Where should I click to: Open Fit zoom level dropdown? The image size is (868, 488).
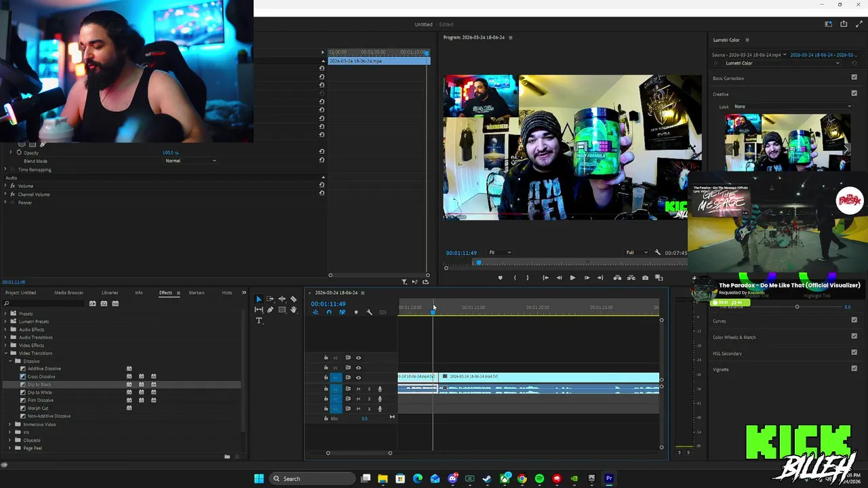pyautogui.click(x=500, y=253)
